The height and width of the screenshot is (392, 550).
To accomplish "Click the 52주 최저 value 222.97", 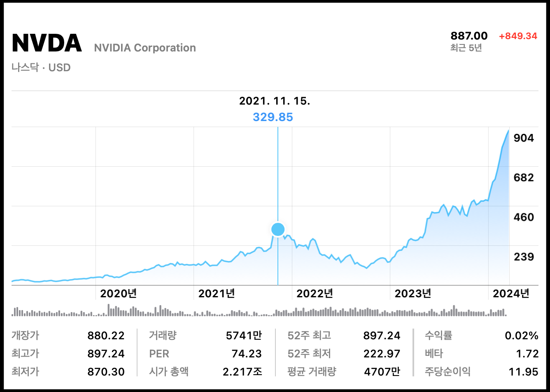I will 382,354.
